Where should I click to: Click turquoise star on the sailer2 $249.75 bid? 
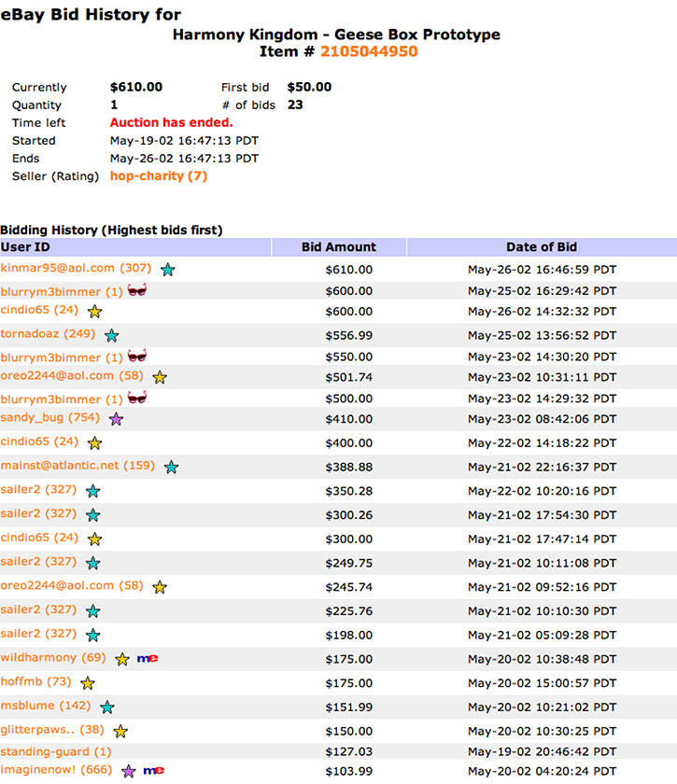[92, 563]
